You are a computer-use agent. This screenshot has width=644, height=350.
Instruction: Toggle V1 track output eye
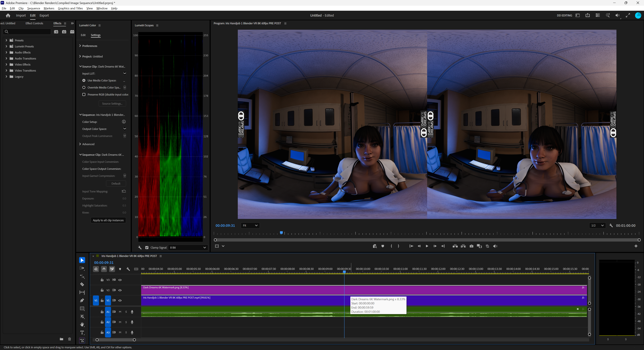coord(120,300)
